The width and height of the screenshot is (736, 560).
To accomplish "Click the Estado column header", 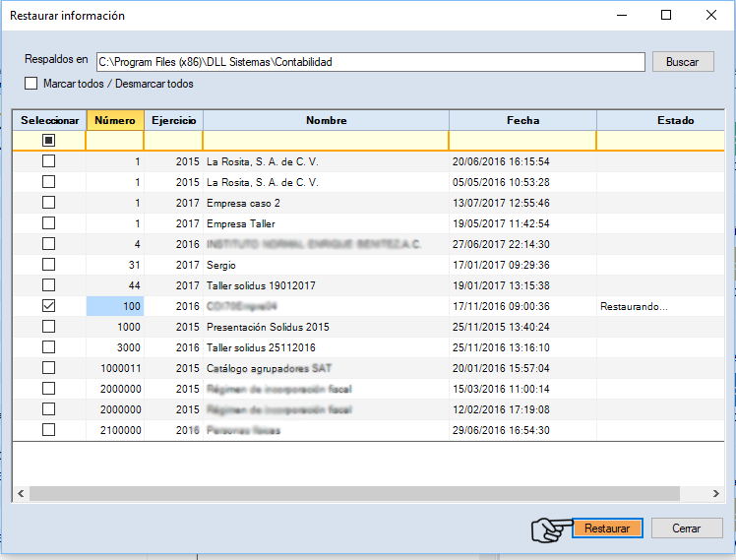I will [675, 120].
